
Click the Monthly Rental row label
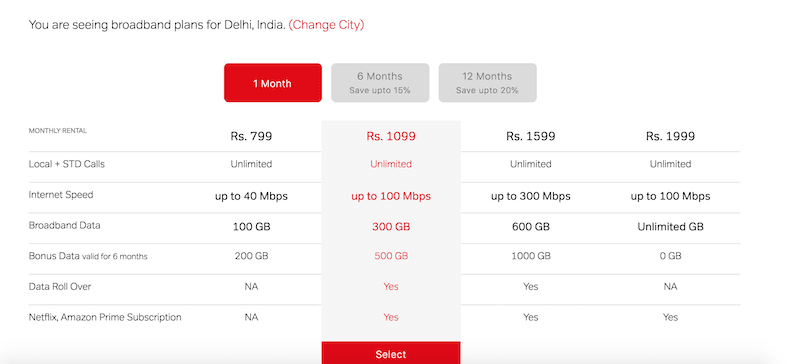pyautogui.click(x=58, y=131)
